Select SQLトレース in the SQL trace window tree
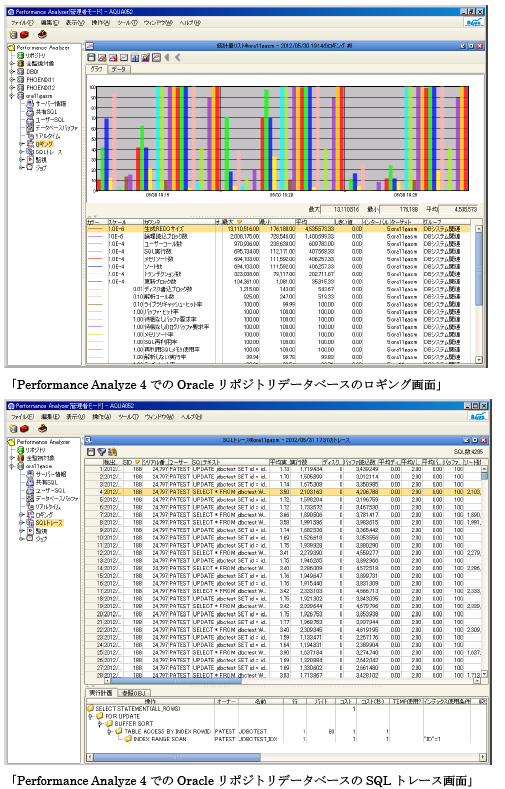This screenshot has width=505, height=789. click(x=49, y=523)
